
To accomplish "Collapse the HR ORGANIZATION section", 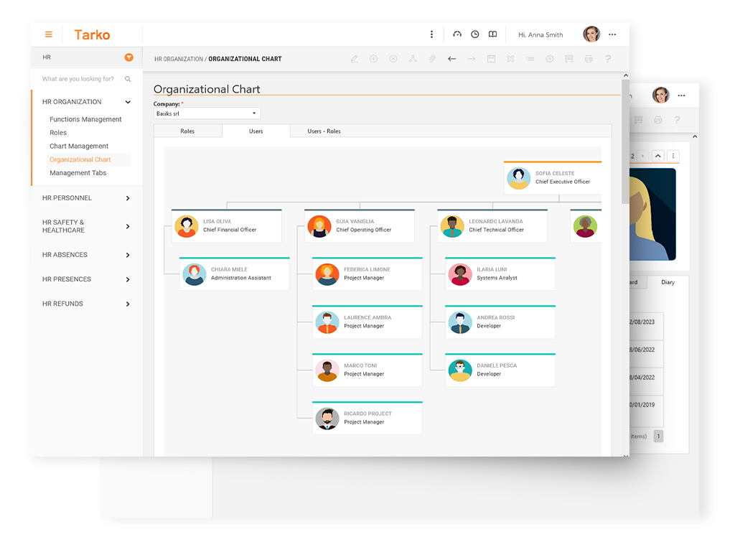I will (128, 102).
